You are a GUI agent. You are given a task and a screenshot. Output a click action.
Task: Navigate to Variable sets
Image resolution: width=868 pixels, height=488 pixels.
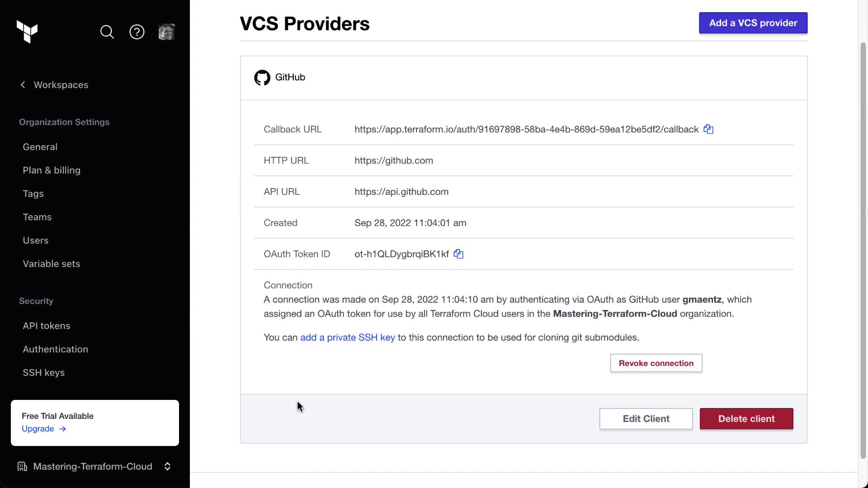pyautogui.click(x=52, y=264)
